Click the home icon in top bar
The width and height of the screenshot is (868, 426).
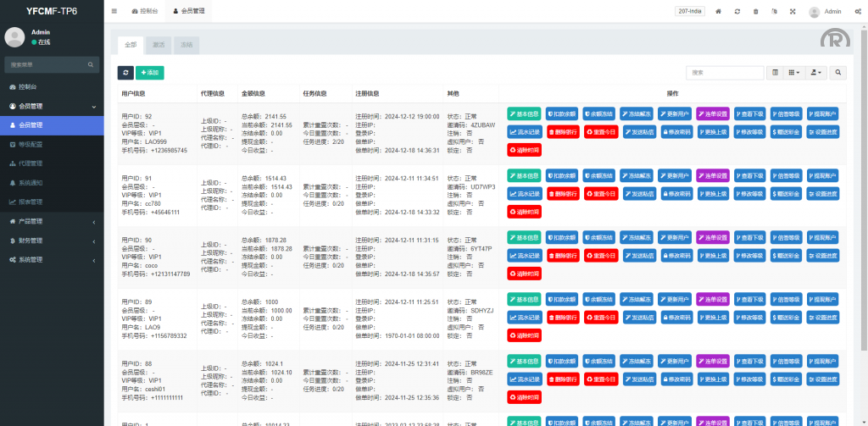click(x=719, y=12)
